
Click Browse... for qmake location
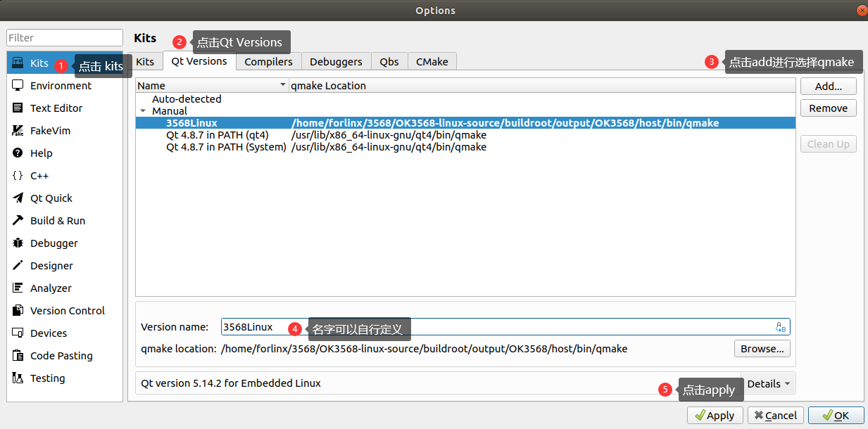tap(762, 349)
